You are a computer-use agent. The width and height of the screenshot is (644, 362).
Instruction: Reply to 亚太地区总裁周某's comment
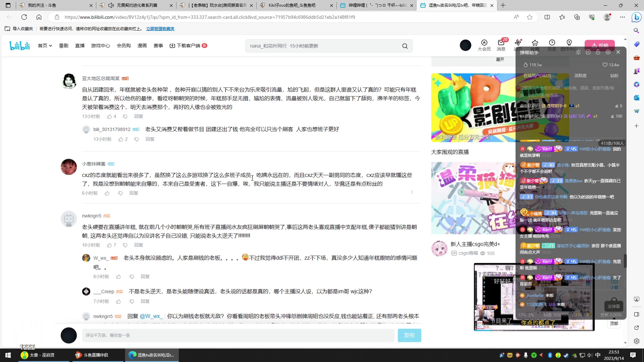(x=139, y=116)
